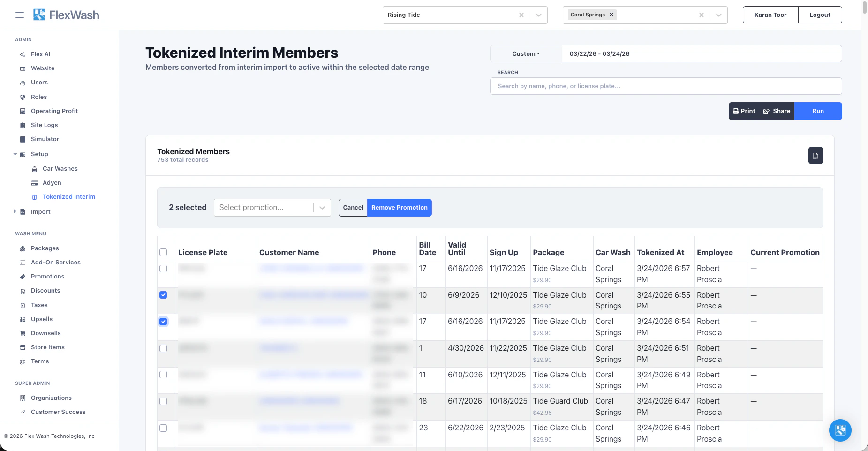868x451 pixels.
Task: Clear the Rising Tide selection
Action: click(521, 15)
